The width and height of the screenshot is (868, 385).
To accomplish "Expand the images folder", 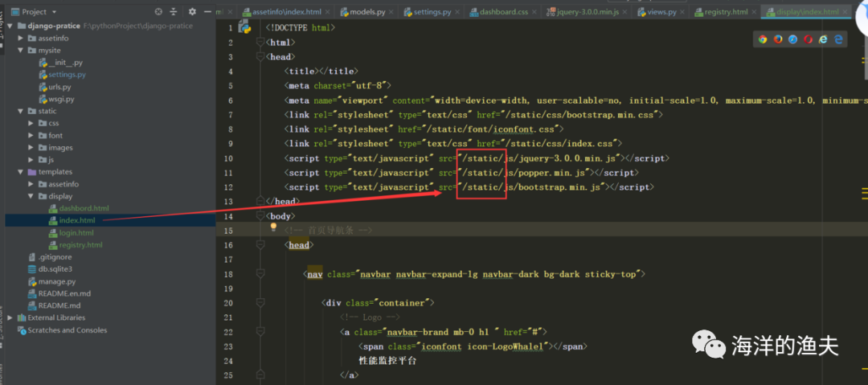I will click(x=31, y=147).
